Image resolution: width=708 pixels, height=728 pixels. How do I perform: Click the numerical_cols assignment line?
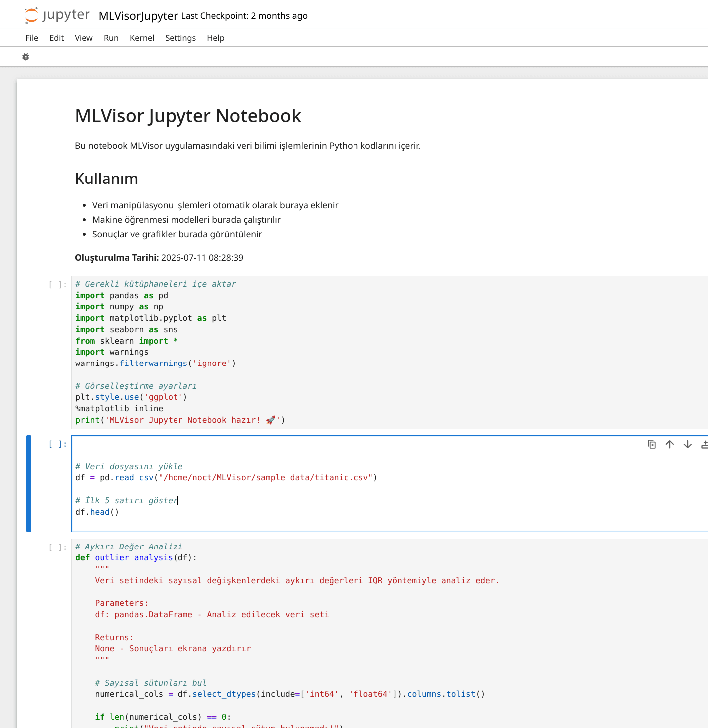tap(290, 694)
